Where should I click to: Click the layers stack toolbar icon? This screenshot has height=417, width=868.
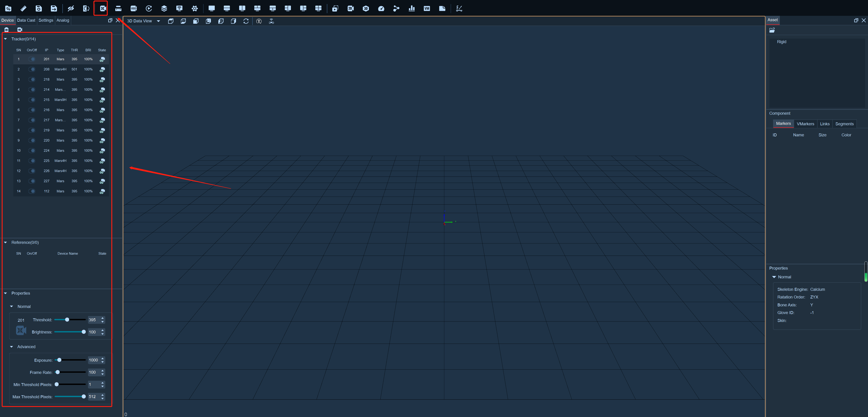pos(164,8)
